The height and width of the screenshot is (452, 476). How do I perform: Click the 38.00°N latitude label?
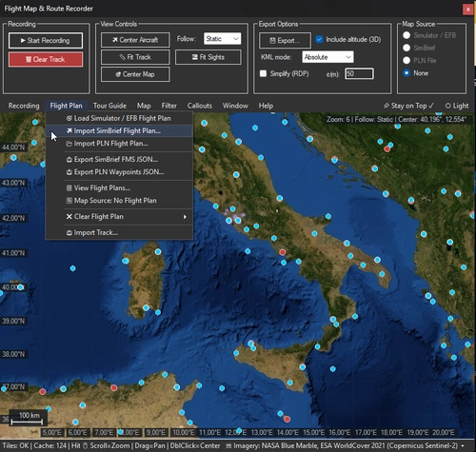[x=13, y=354]
